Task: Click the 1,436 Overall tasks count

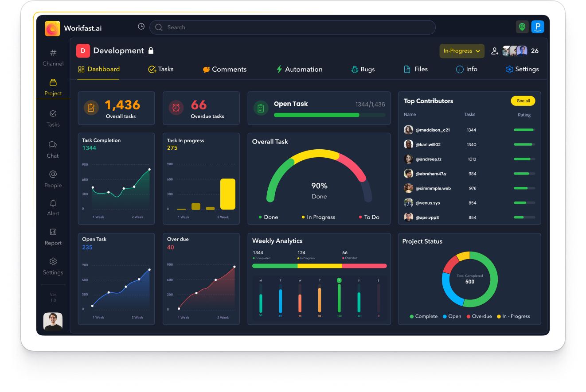Action: [122, 105]
